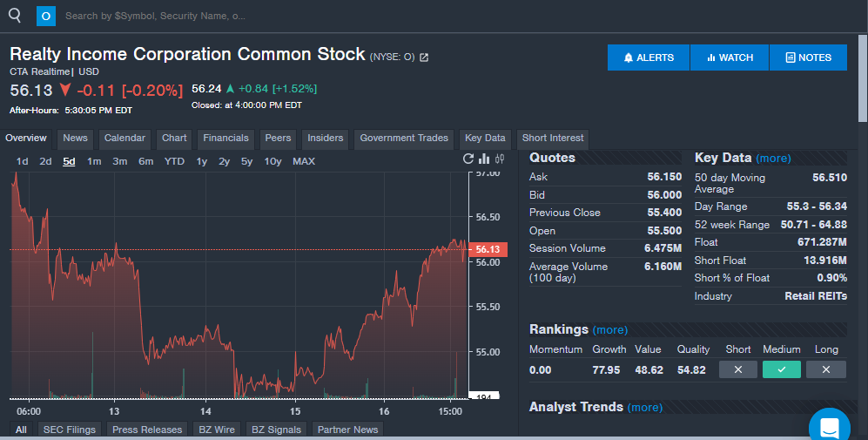Set chart range to 1y
The height and width of the screenshot is (440, 868).
point(201,161)
